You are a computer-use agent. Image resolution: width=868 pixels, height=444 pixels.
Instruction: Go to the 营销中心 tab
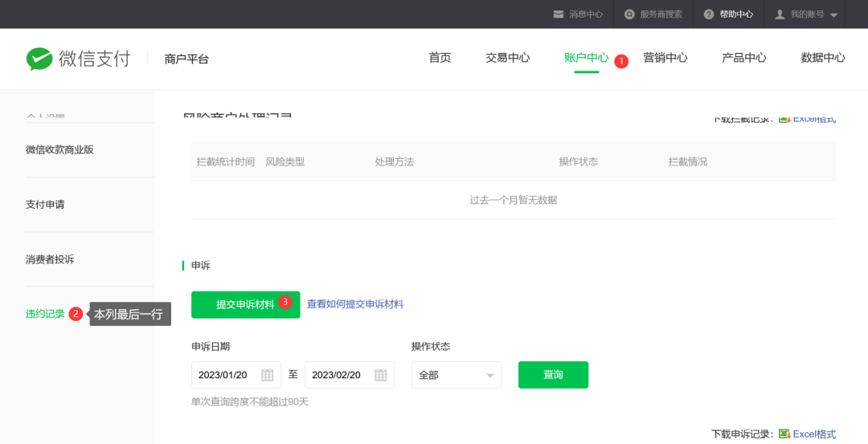[665, 58]
